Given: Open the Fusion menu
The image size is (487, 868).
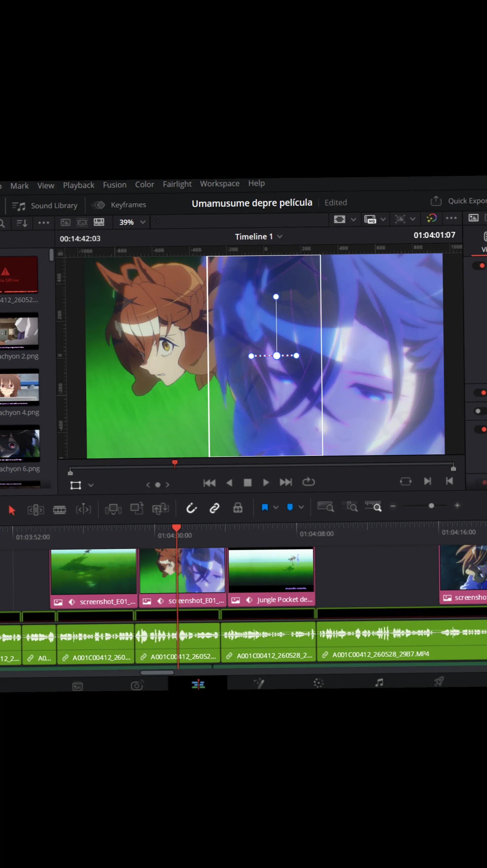Looking at the screenshot, I should [x=115, y=185].
